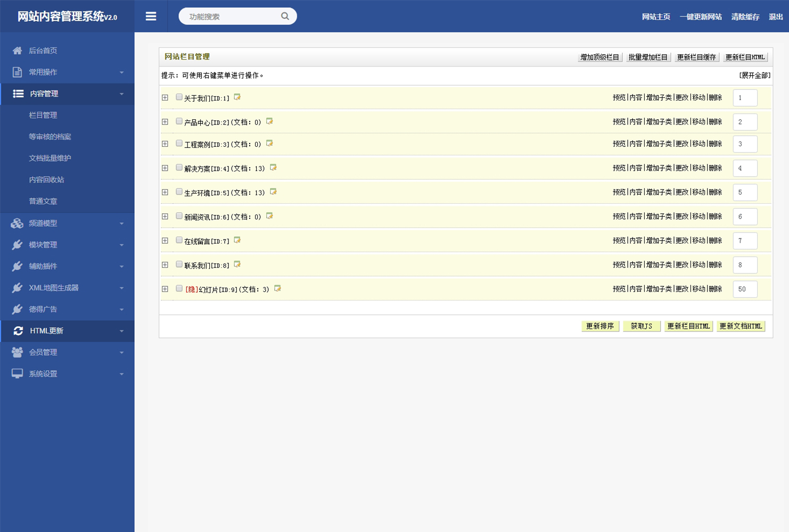Open 栏目管理 in the sidebar submenu

click(x=43, y=115)
